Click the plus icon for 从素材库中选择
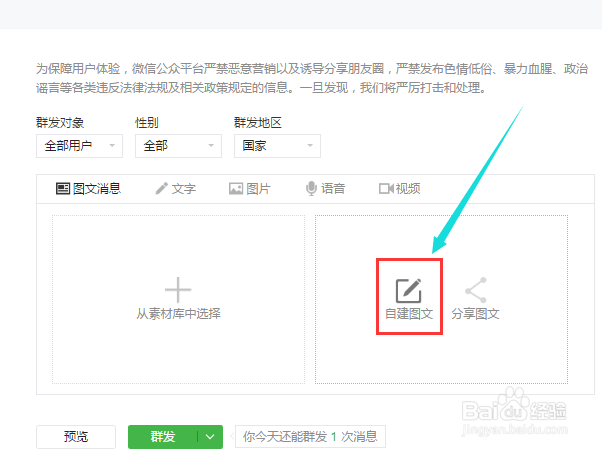This screenshot has height=451, width=602. [x=178, y=290]
